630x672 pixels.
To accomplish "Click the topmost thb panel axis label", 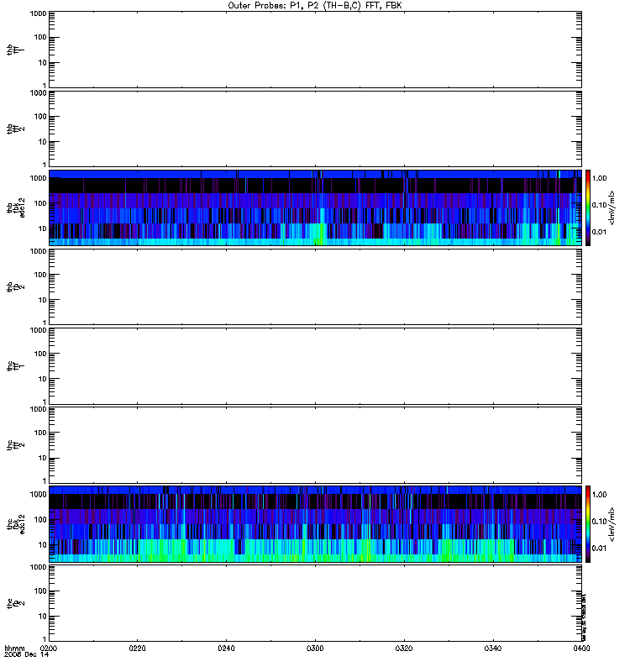I will coord(15,50).
